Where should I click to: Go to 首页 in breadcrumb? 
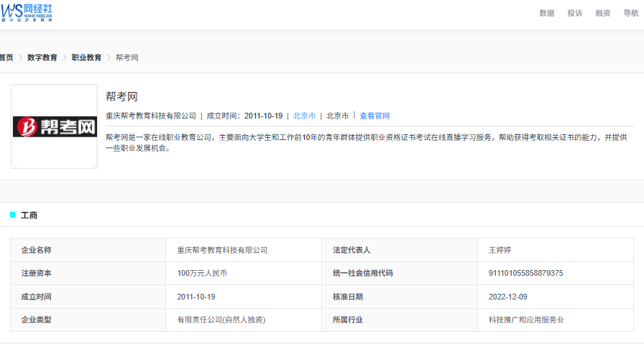(6, 57)
